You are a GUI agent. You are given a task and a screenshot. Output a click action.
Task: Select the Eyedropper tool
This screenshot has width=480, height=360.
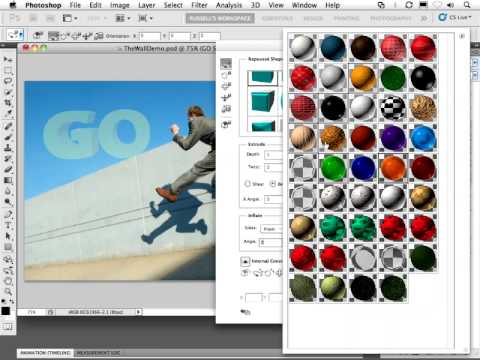click(x=8, y=114)
